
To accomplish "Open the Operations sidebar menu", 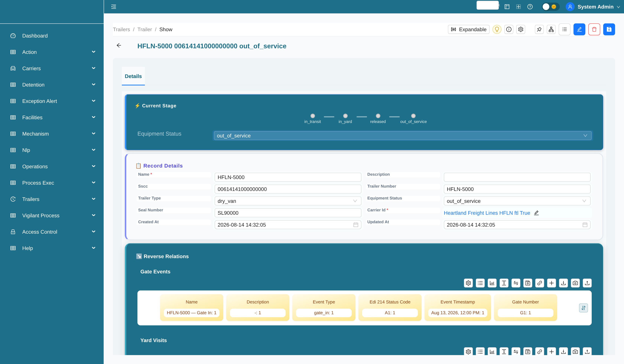I will (52, 166).
